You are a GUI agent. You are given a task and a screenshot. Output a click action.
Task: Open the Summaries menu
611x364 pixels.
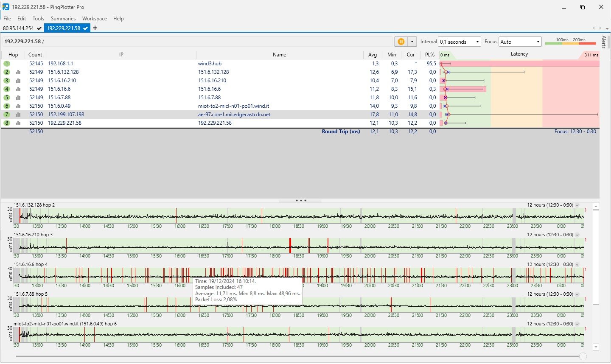63,19
